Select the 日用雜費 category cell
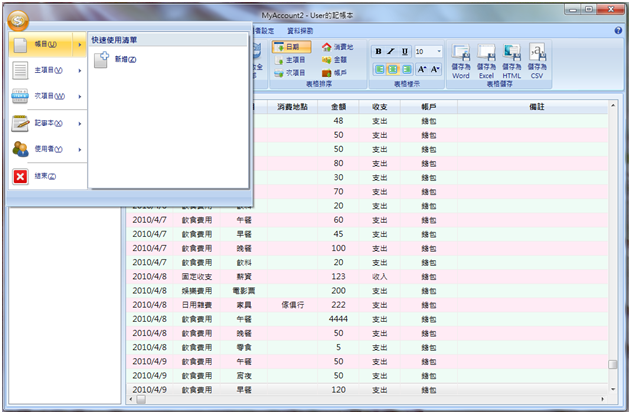 tap(197, 305)
